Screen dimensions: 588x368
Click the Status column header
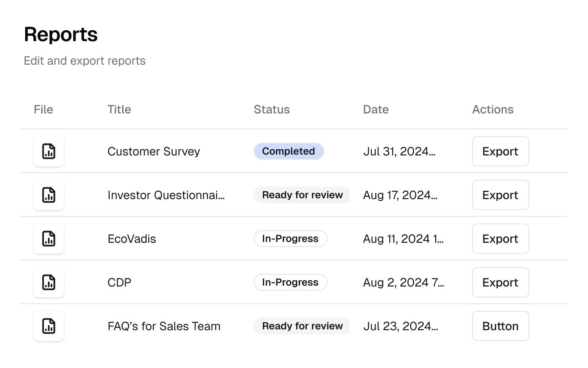click(272, 109)
